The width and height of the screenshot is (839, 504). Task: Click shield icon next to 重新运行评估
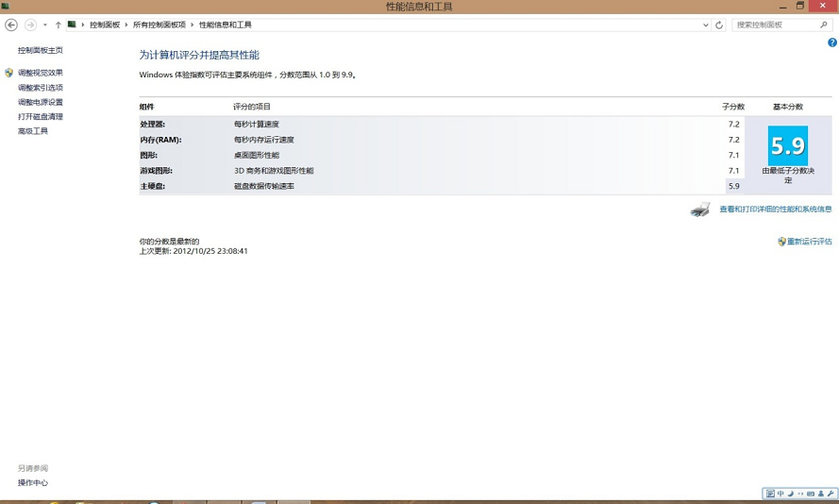[781, 242]
